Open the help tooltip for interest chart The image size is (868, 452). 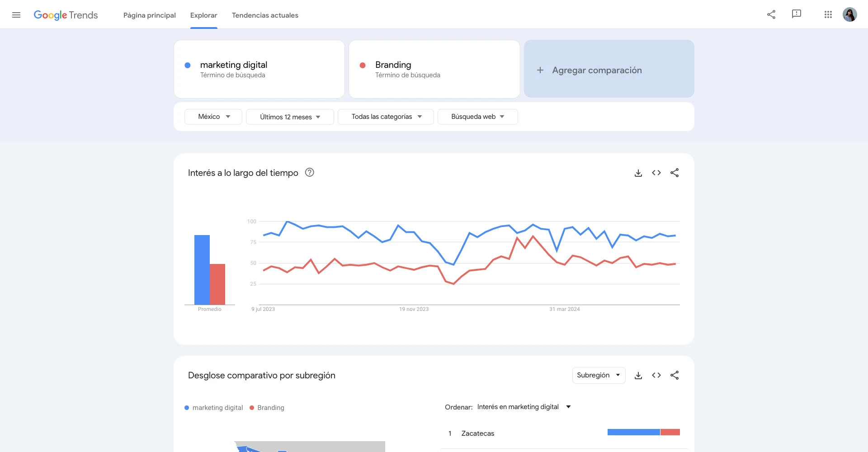click(310, 172)
